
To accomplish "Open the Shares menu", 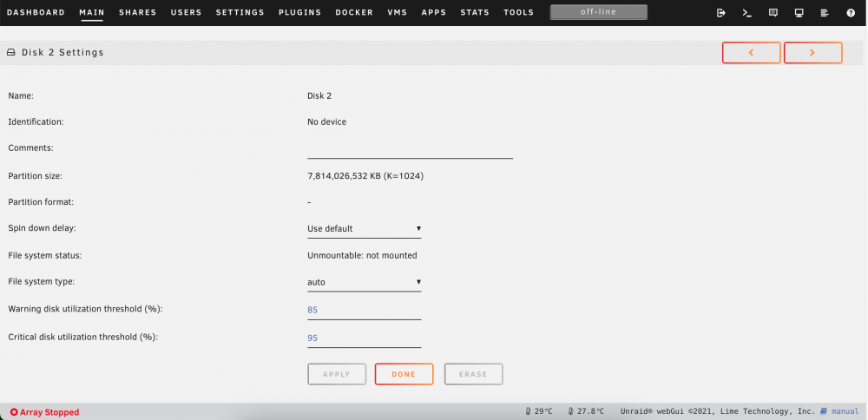I will pos(138,12).
